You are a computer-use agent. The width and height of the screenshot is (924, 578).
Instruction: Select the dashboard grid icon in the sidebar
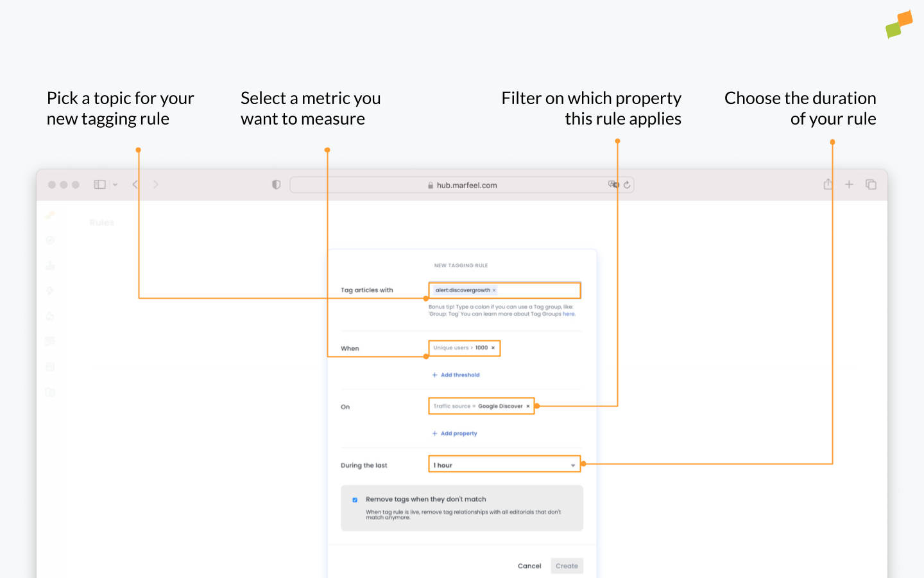tap(50, 341)
